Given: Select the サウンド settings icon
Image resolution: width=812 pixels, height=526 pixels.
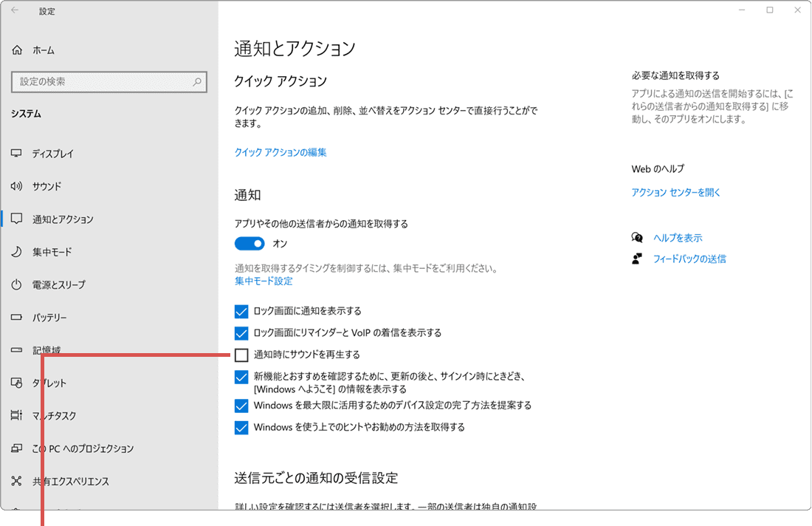Looking at the screenshot, I should click(16, 186).
